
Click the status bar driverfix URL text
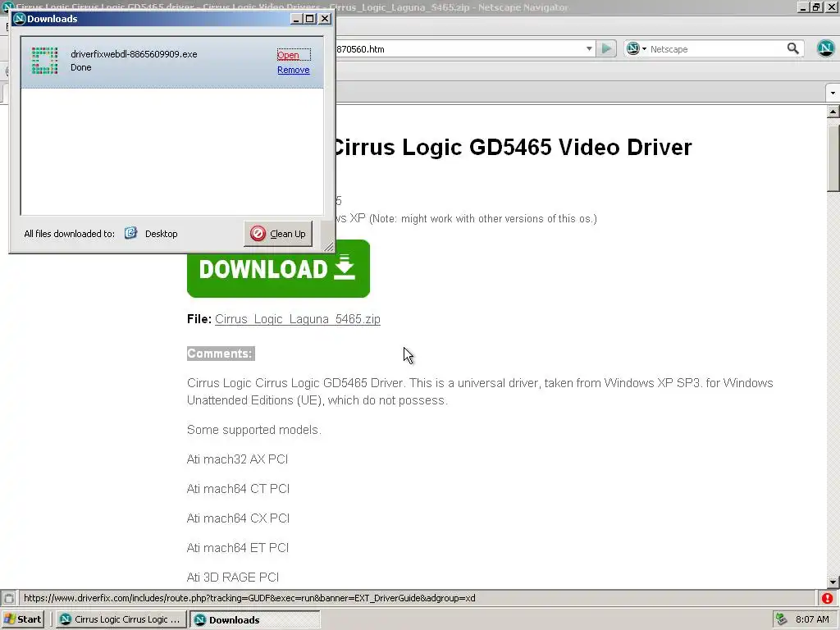(x=249, y=598)
